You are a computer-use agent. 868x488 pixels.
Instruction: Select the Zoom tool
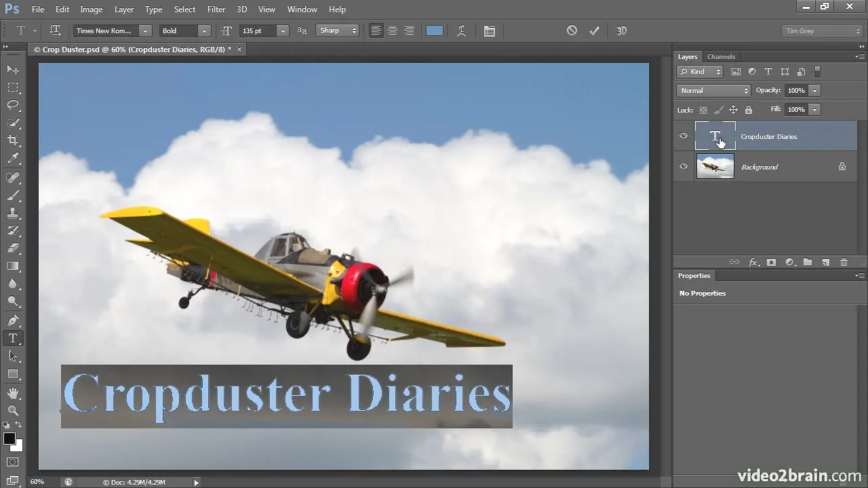(x=13, y=411)
